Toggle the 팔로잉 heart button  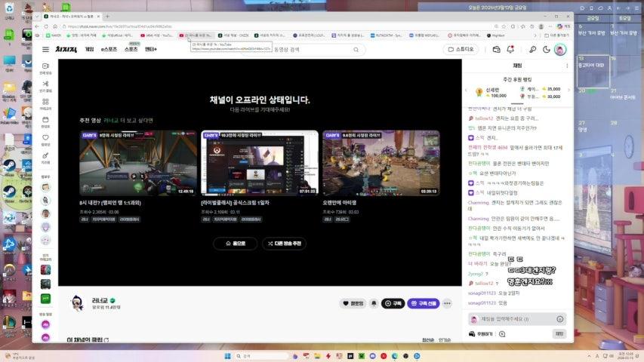tap(353, 303)
